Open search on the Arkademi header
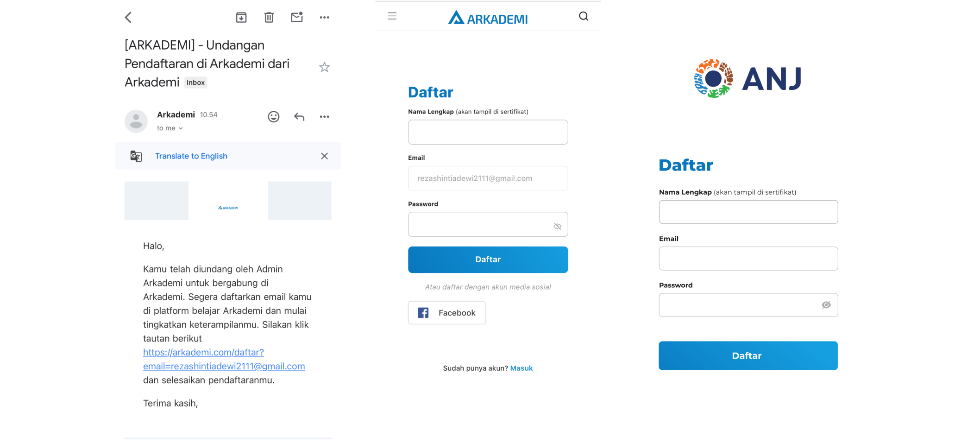This screenshot has width=980, height=443. click(584, 16)
